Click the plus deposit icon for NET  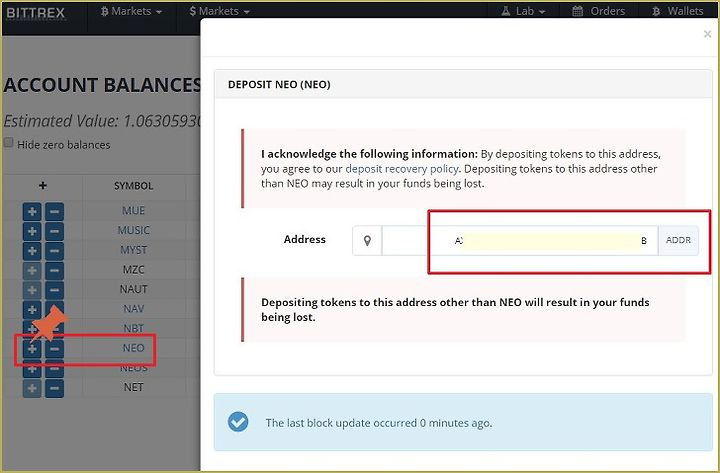tap(32, 388)
